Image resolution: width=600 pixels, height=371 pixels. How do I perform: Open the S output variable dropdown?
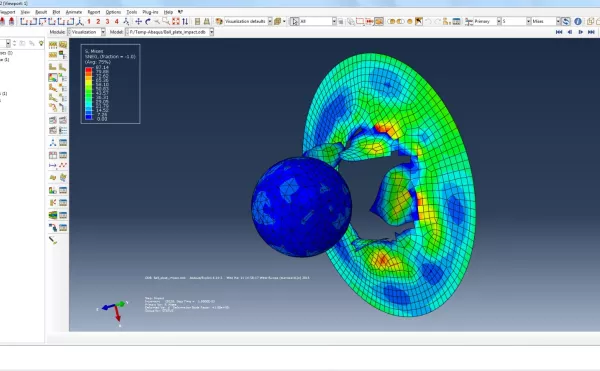coord(528,21)
